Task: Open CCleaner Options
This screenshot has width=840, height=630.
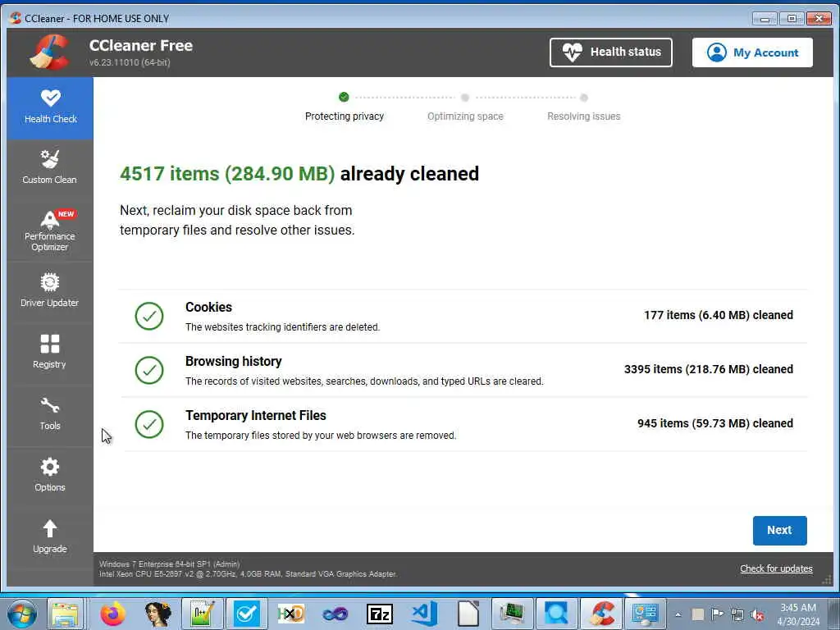Action: [x=50, y=477]
